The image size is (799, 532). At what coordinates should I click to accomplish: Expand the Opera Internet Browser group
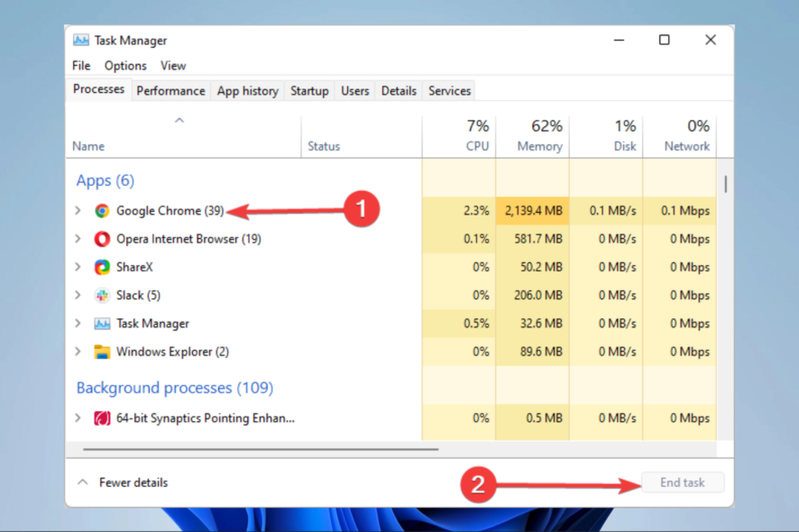coord(78,238)
